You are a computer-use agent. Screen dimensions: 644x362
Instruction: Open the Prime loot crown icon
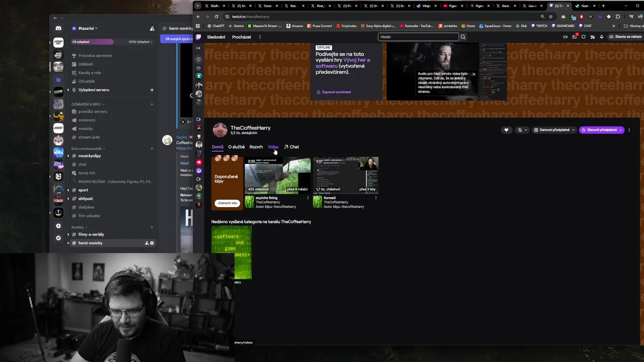[x=566, y=37]
